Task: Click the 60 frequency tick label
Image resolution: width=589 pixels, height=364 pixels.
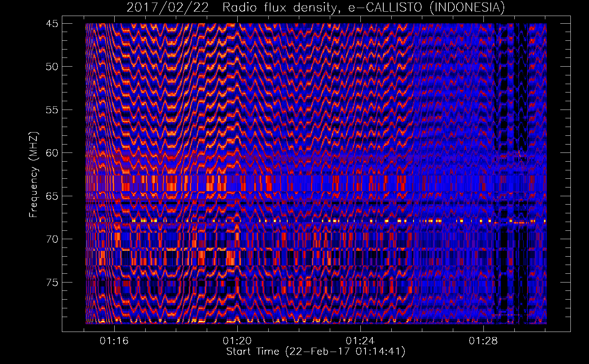Action: click(x=52, y=153)
